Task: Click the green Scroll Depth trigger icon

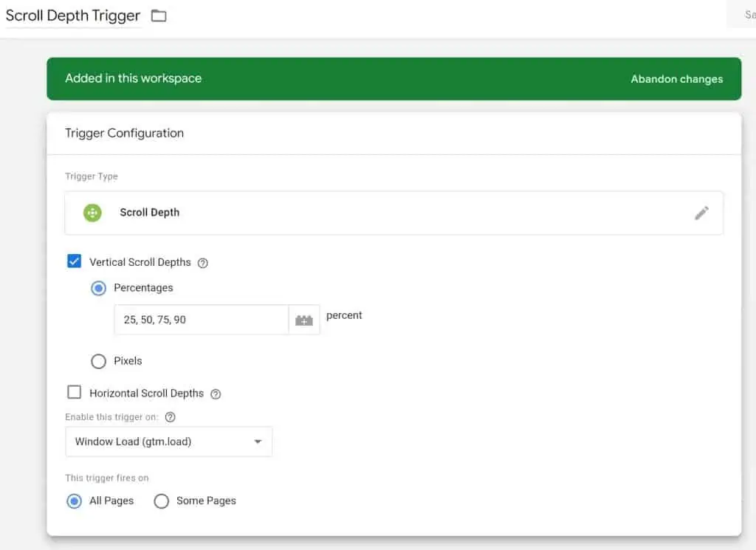Action: tap(92, 212)
